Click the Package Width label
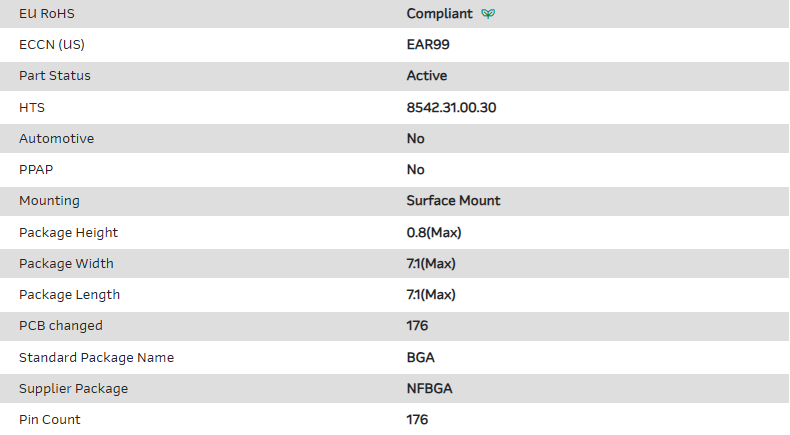 [66, 263]
